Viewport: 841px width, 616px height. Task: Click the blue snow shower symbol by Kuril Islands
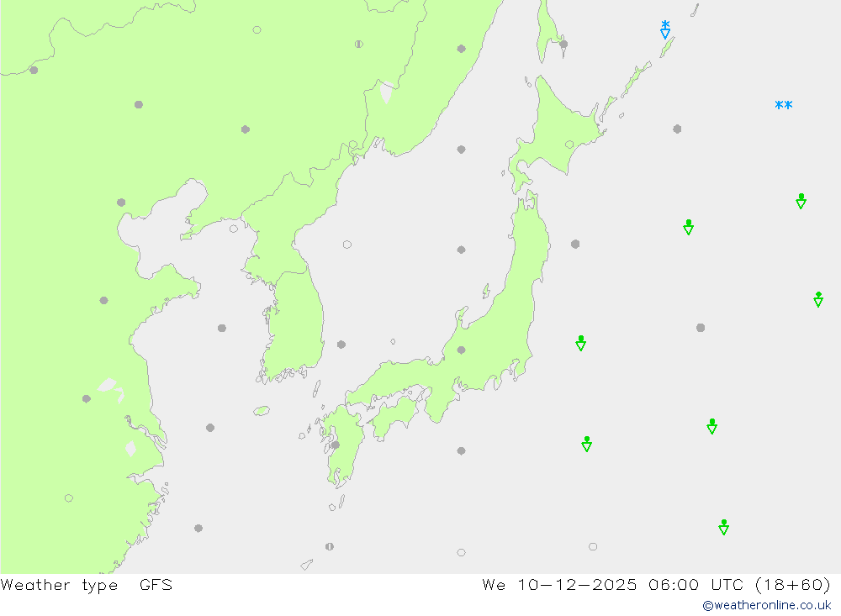(x=665, y=29)
